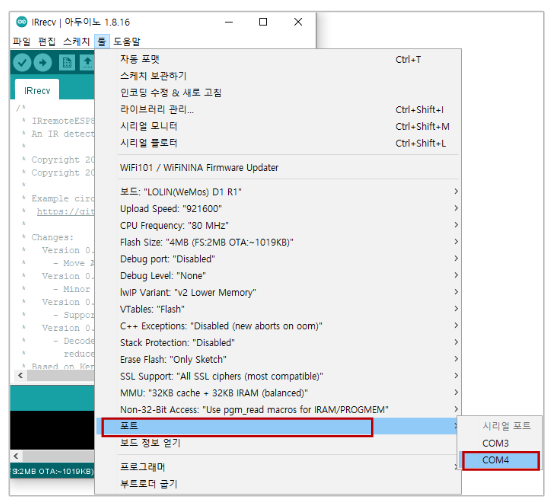
Task: Maximize the IRrecv Arduino window
Action: click(263, 22)
